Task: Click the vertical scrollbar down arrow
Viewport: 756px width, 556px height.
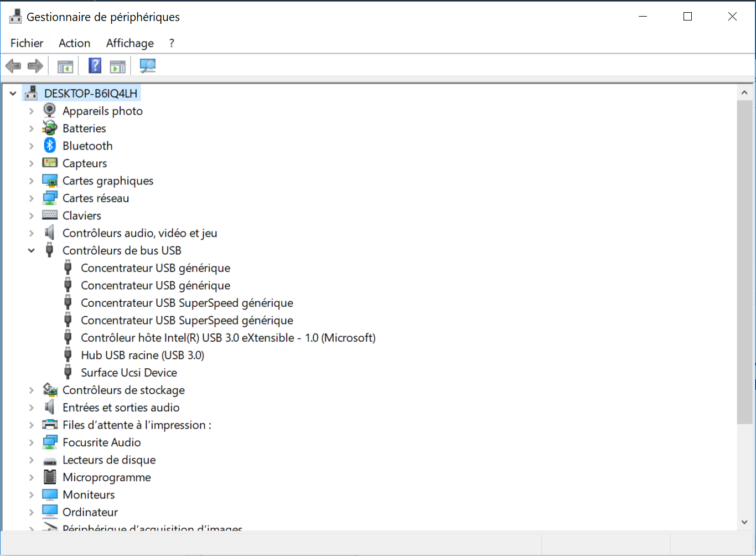Action: tap(744, 522)
